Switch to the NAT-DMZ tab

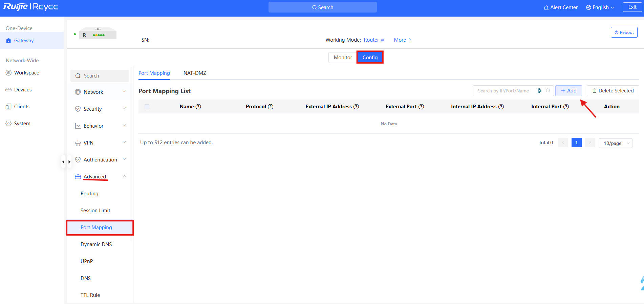click(x=195, y=73)
